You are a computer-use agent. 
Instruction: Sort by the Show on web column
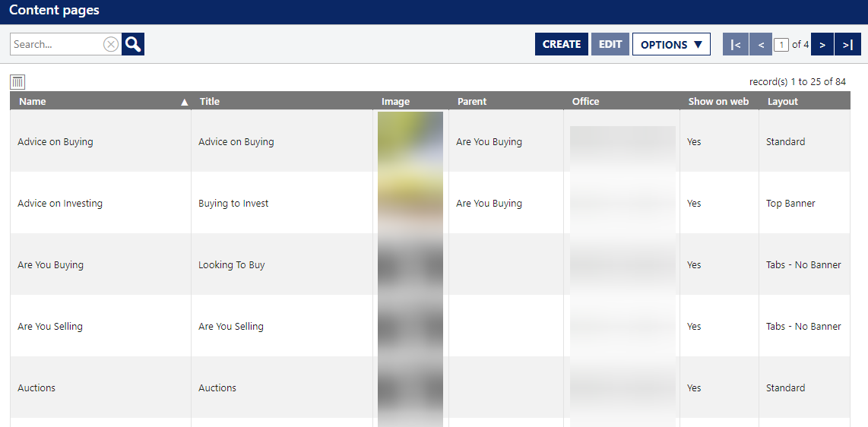click(718, 102)
